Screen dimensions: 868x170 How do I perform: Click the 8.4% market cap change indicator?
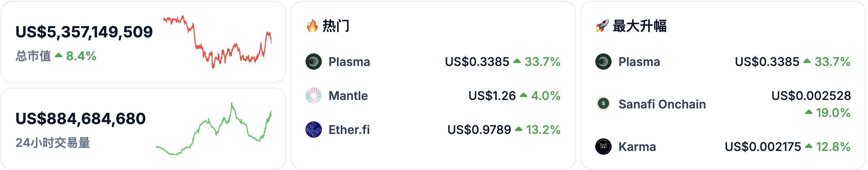point(81,56)
